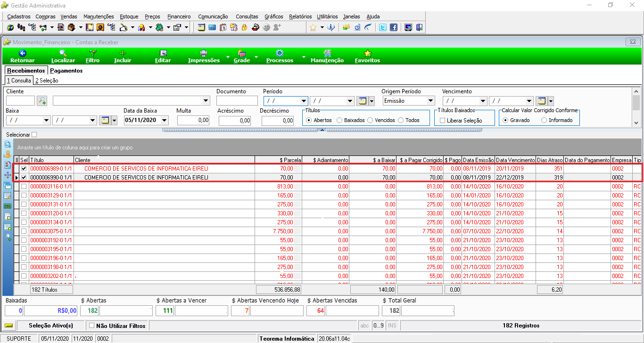
Task: Sort by Data Vencimento column header
Action: [x=515, y=160]
